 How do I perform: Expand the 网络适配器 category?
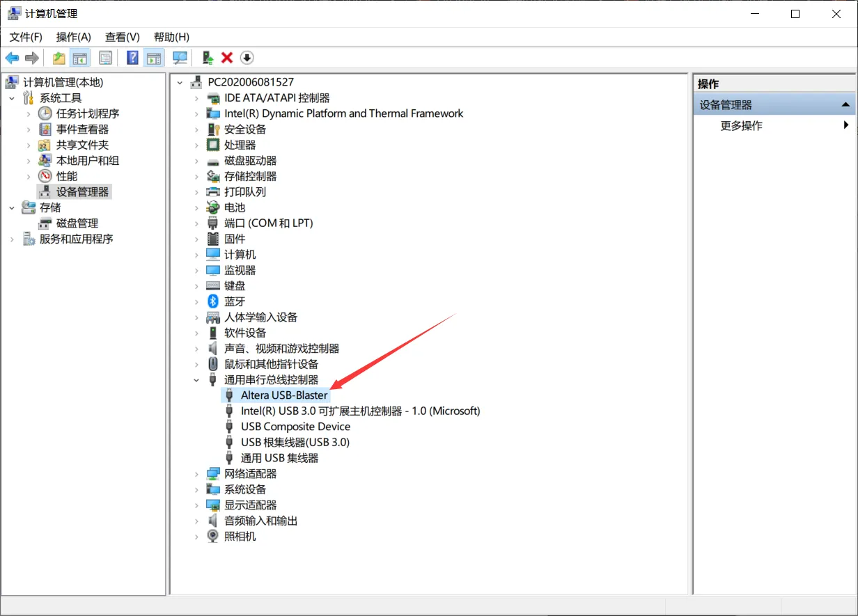[x=196, y=474]
